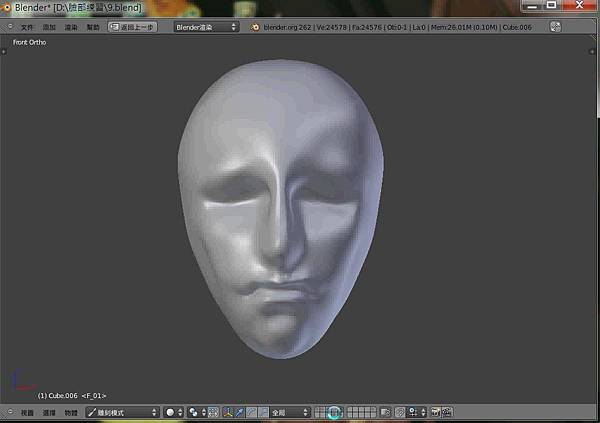Click the 返回上一步 back button
Viewport: 600px width, 423px height.
132,27
